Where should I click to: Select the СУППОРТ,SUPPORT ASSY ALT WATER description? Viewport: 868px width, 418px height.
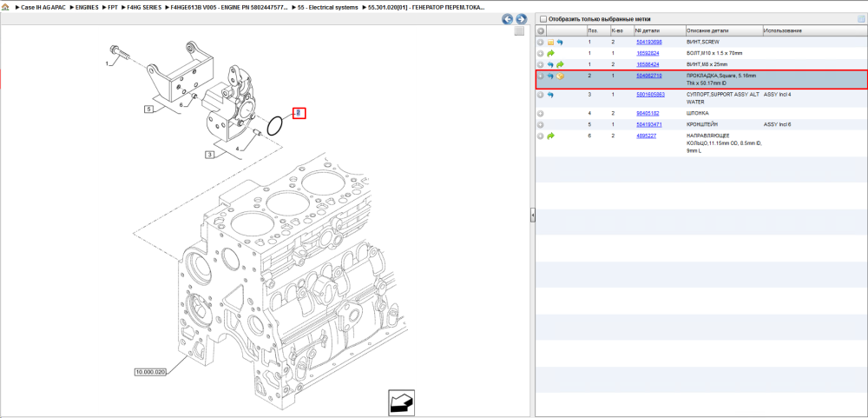[722, 98]
